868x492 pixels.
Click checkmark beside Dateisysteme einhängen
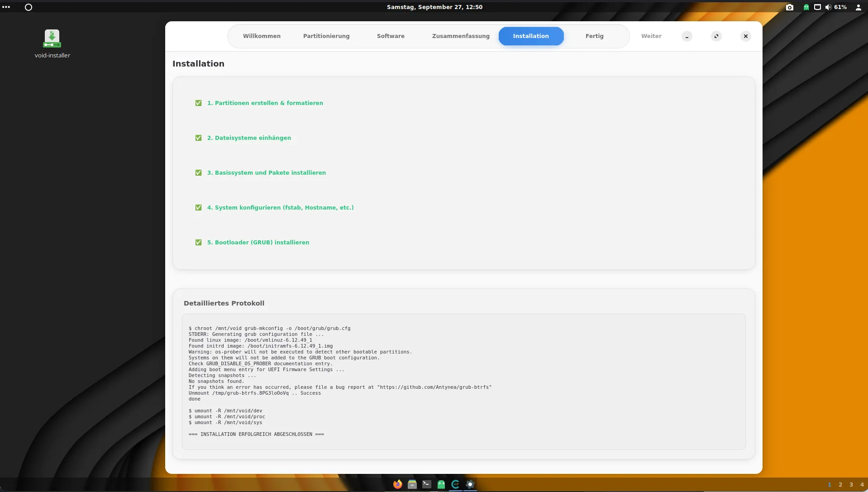click(198, 138)
